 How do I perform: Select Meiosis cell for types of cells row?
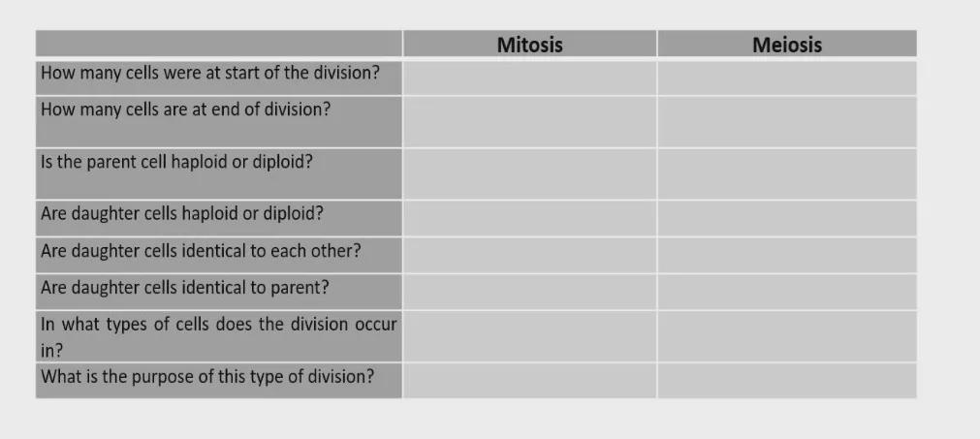(786, 336)
